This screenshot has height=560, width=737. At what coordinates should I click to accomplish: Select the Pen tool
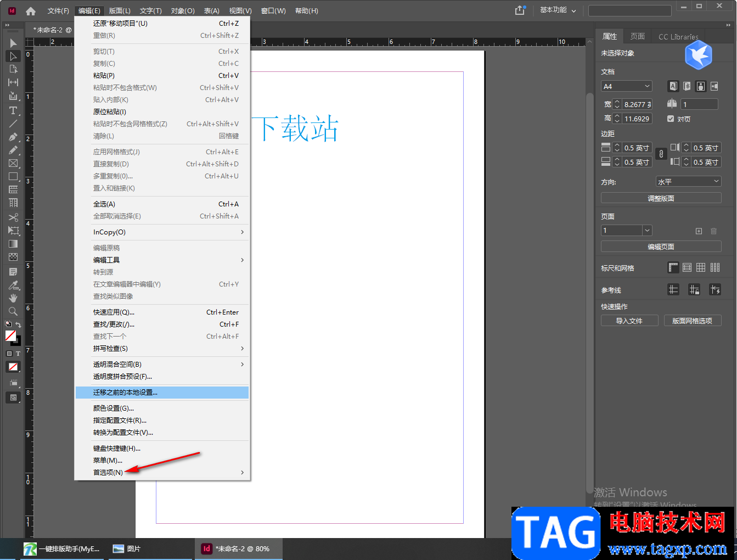(x=13, y=137)
